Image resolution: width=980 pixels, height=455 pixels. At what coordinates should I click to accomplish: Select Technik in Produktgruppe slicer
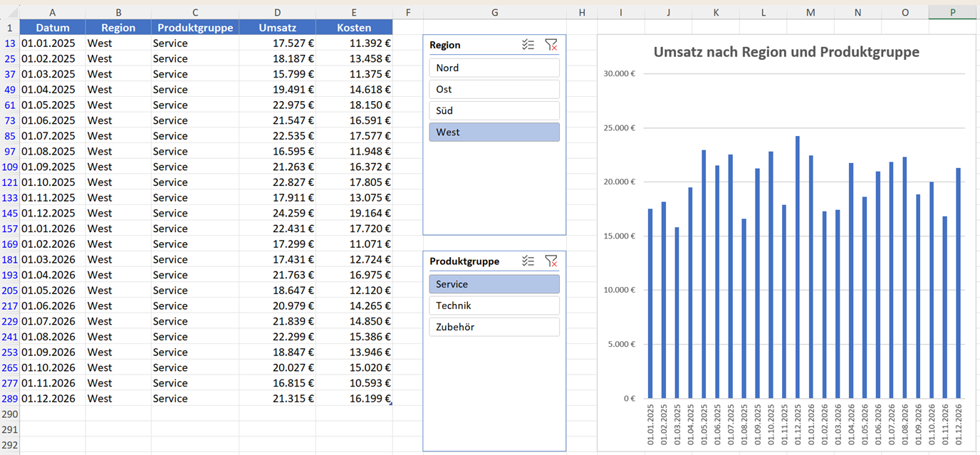click(x=494, y=305)
